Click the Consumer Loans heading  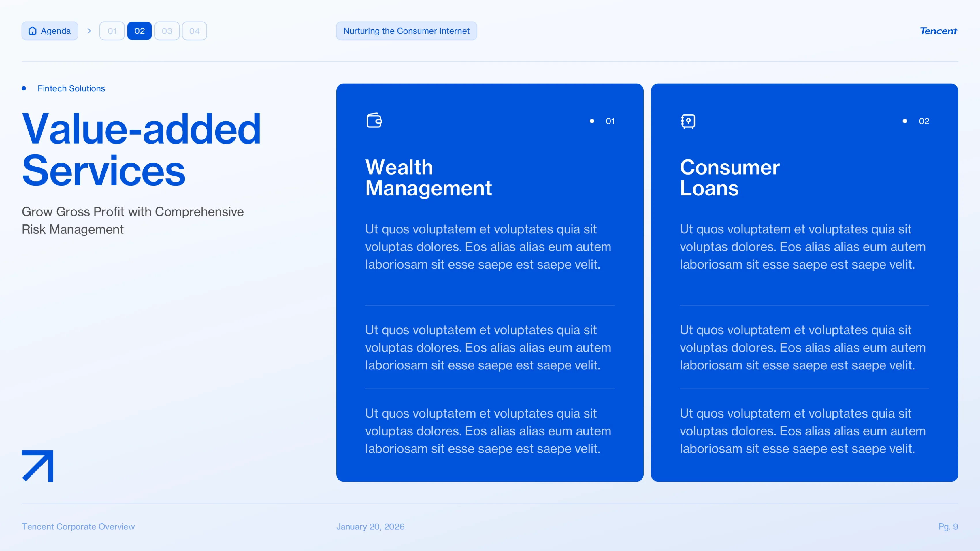pyautogui.click(x=729, y=178)
